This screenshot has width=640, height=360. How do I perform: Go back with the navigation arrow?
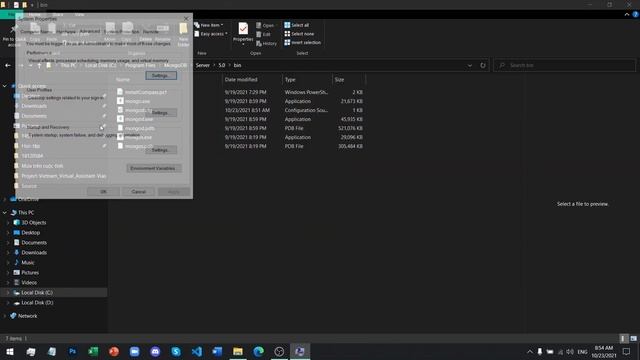(8, 65)
